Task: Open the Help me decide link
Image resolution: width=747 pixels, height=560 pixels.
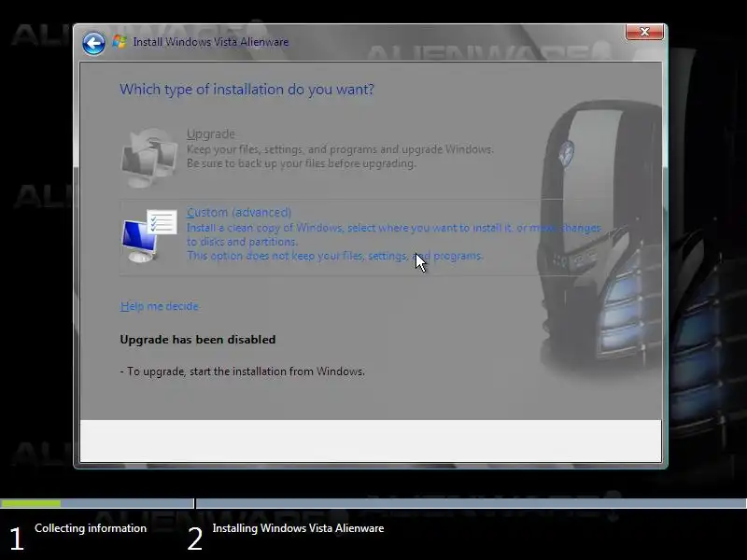Action: [160, 306]
